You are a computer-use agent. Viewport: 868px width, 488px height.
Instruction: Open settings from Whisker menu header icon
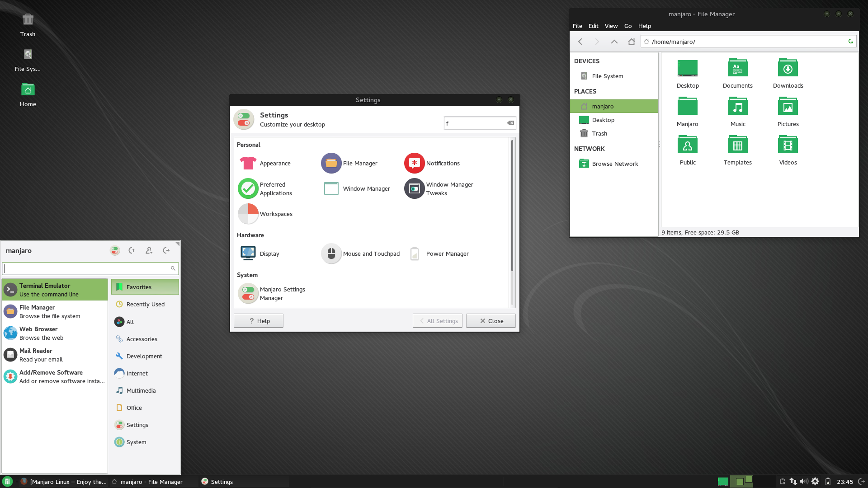(115, 250)
